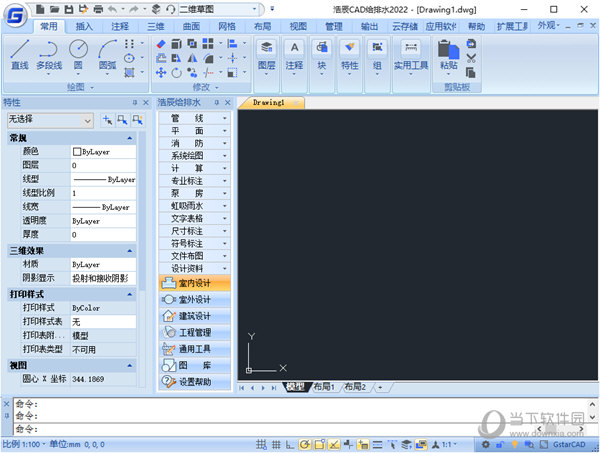Click the 建筑设计 button
This screenshot has height=453, width=600.
point(194,316)
